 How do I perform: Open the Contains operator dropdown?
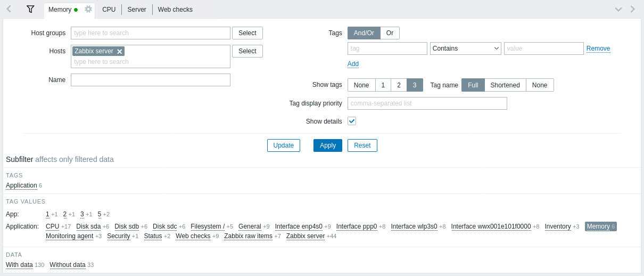tap(466, 48)
